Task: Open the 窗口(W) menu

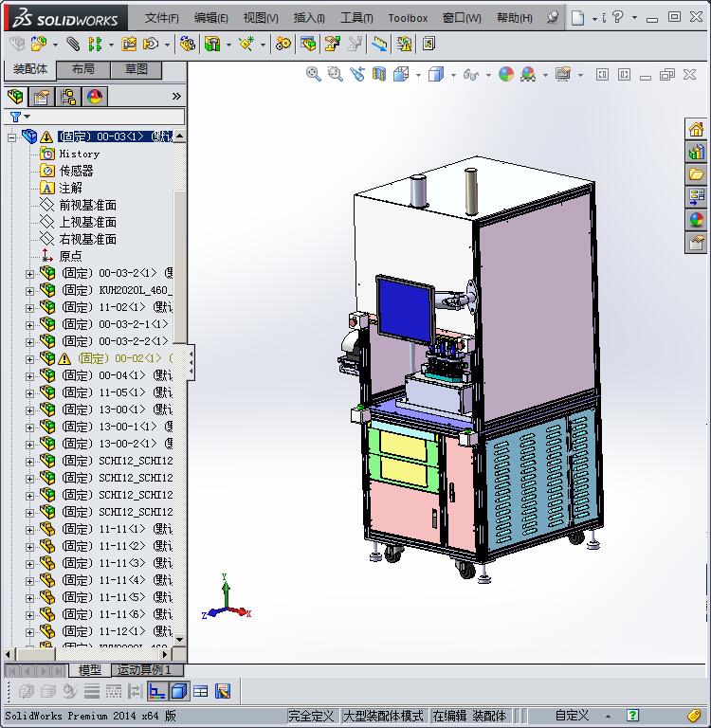Action: [x=462, y=18]
